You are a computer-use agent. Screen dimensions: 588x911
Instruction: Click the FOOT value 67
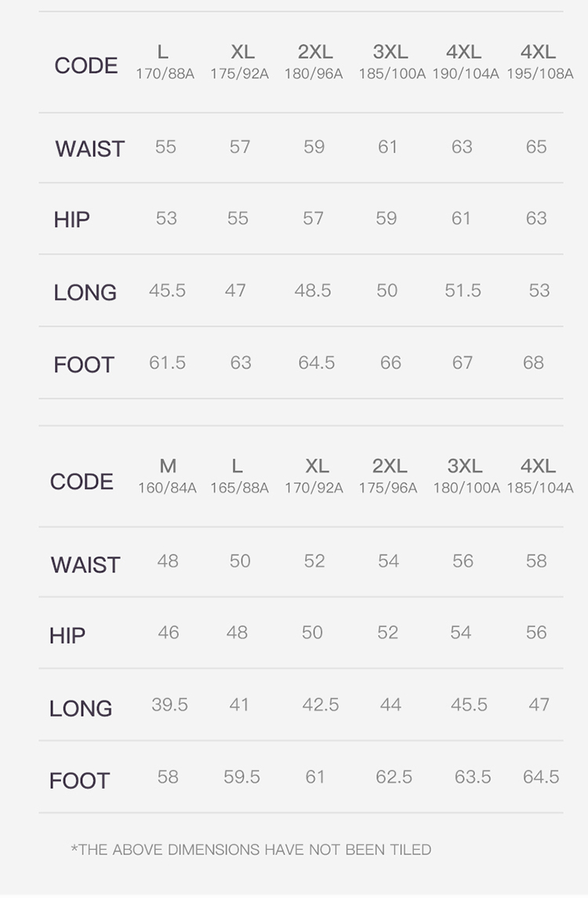pyautogui.click(x=463, y=363)
